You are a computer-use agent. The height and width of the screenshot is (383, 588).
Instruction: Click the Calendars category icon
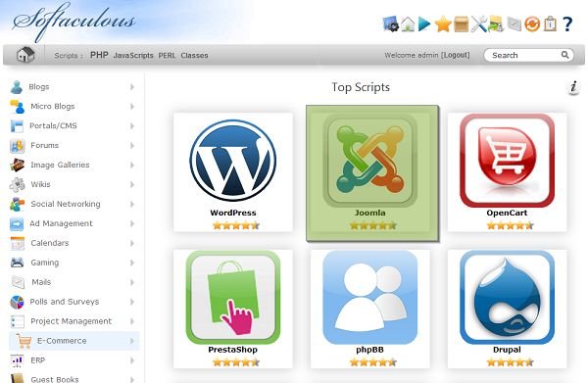point(18,243)
